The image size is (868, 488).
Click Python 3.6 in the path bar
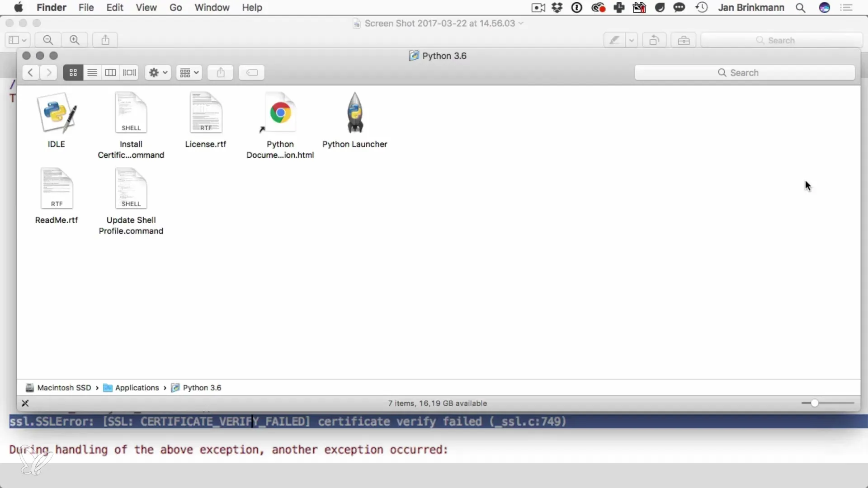[196, 388]
